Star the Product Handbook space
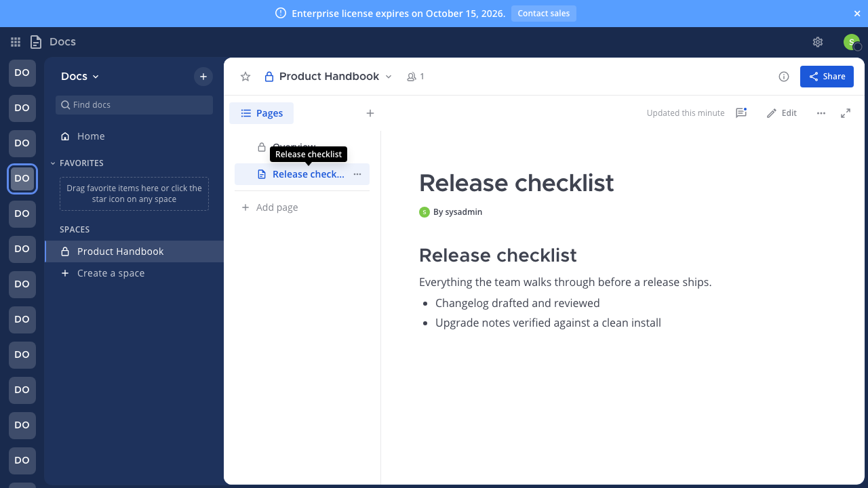This screenshot has height=488, width=868. [x=245, y=77]
